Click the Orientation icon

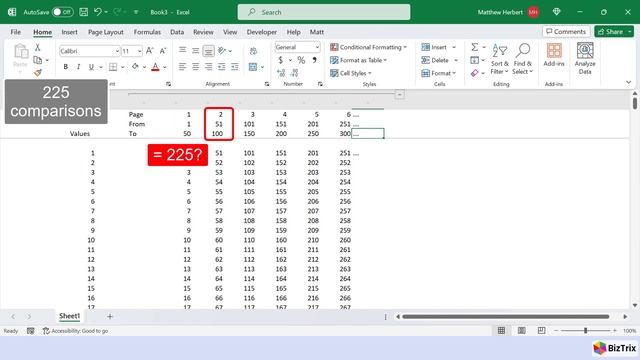click(222, 51)
